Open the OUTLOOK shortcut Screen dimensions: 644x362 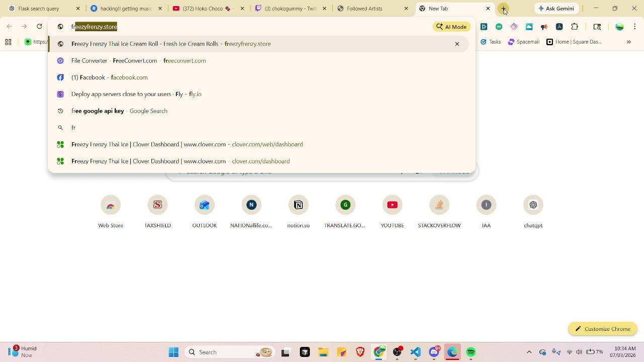pyautogui.click(x=204, y=211)
